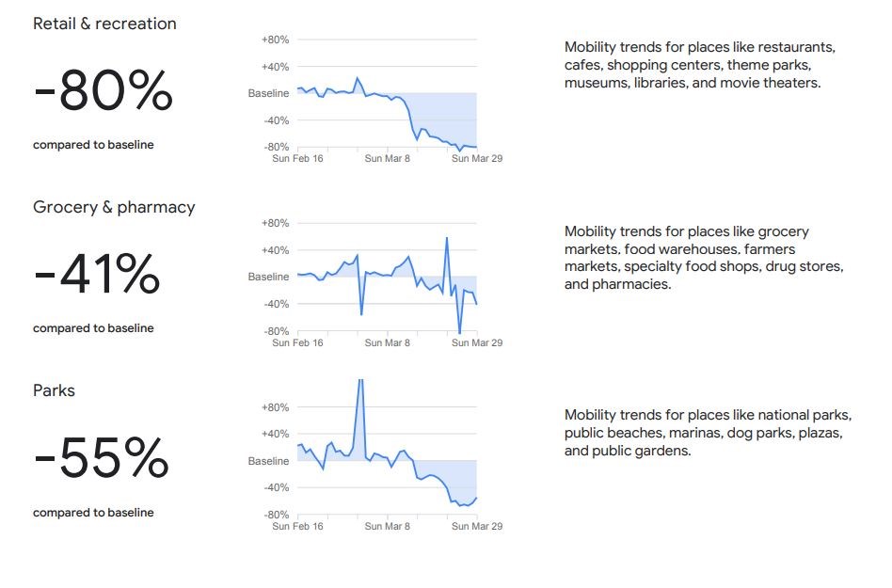The height and width of the screenshot is (588, 892).
Task: Click the -80% axis label on the grocery chart
Action: point(275,331)
